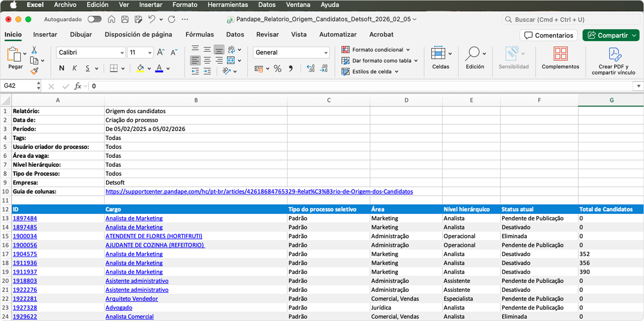The height and width of the screenshot is (321, 644).
Task: Toggle bold formatting (N)
Action: pos(62,68)
